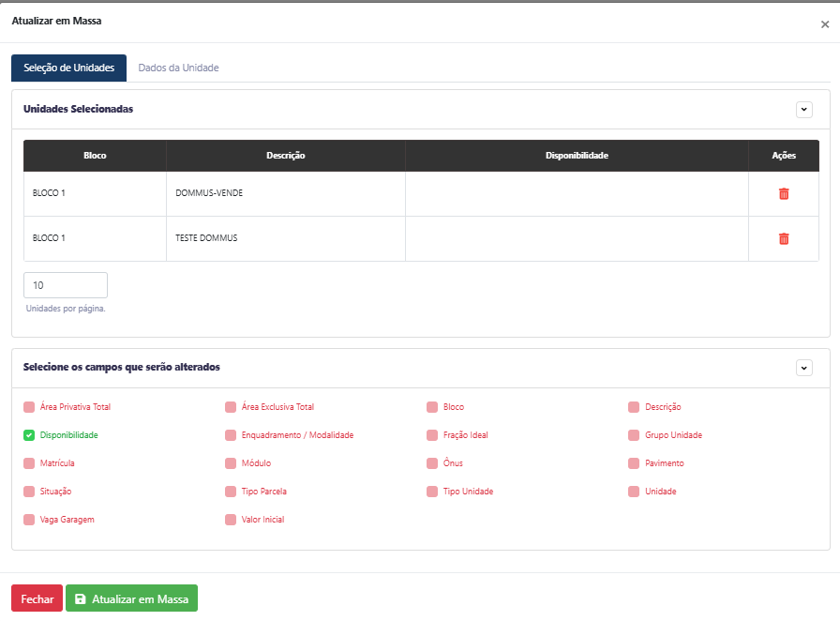
Task: Check the Fração Ideal option
Action: tap(432, 435)
